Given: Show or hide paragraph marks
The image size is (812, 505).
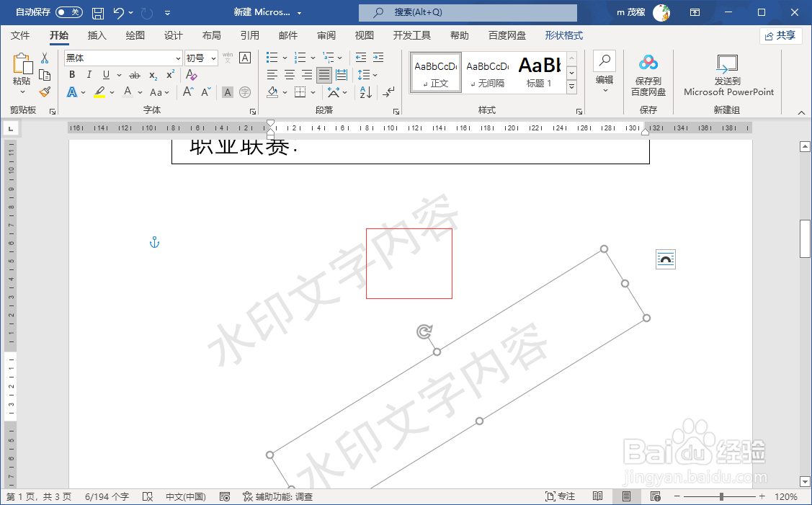Looking at the screenshot, I should click(388, 92).
